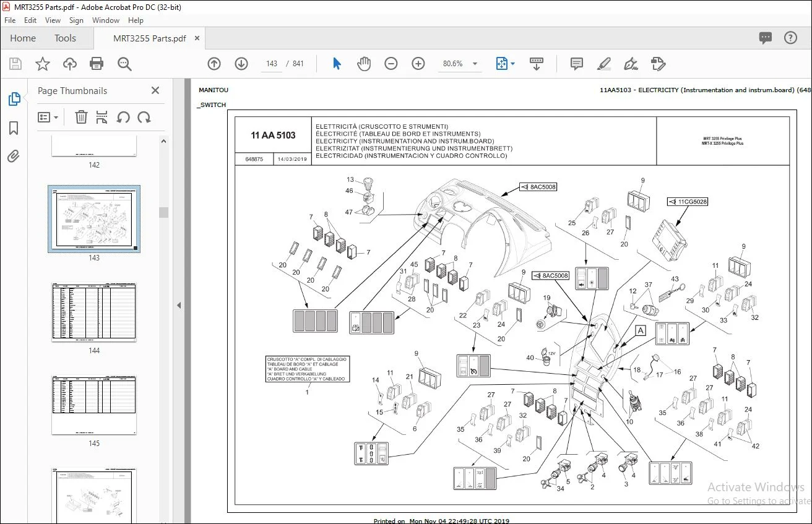The height and width of the screenshot is (524, 812).
Task: Click the _SWITCH heading text
Action: (x=212, y=105)
